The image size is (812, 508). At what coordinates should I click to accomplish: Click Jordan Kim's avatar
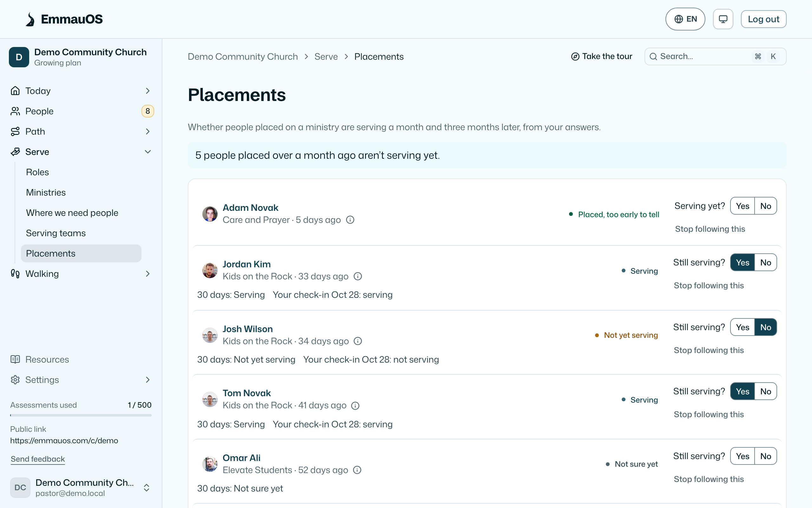pyautogui.click(x=210, y=270)
